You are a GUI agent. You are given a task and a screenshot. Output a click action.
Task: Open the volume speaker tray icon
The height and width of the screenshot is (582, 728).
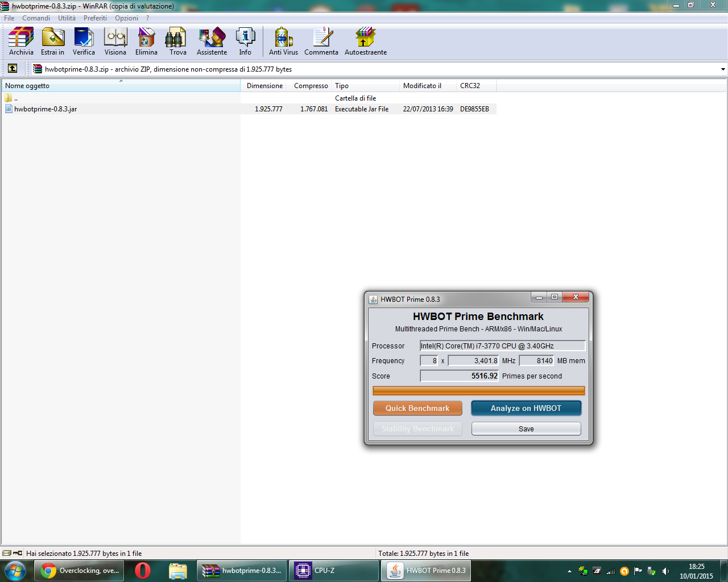[665, 571]
